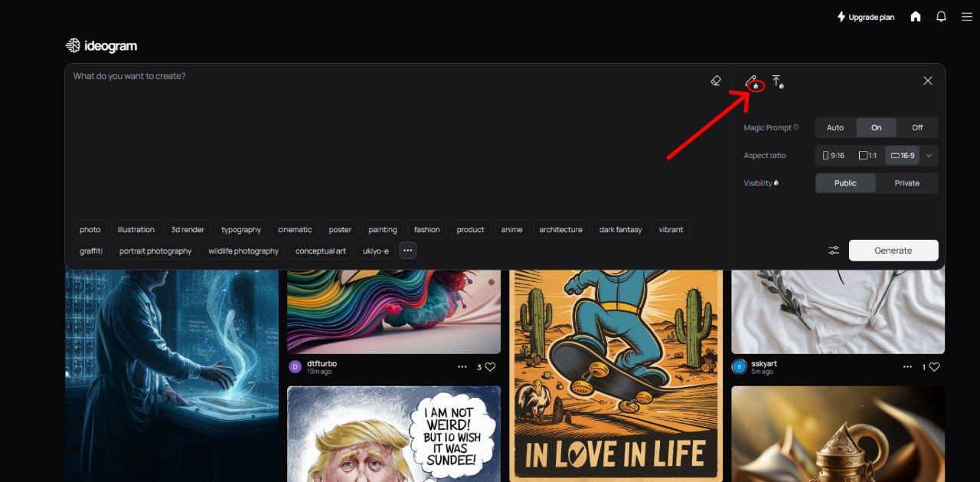Clear the prompt with the eraser icon
The height and width of the screenshot is (482, 980).
click(716, 80)
